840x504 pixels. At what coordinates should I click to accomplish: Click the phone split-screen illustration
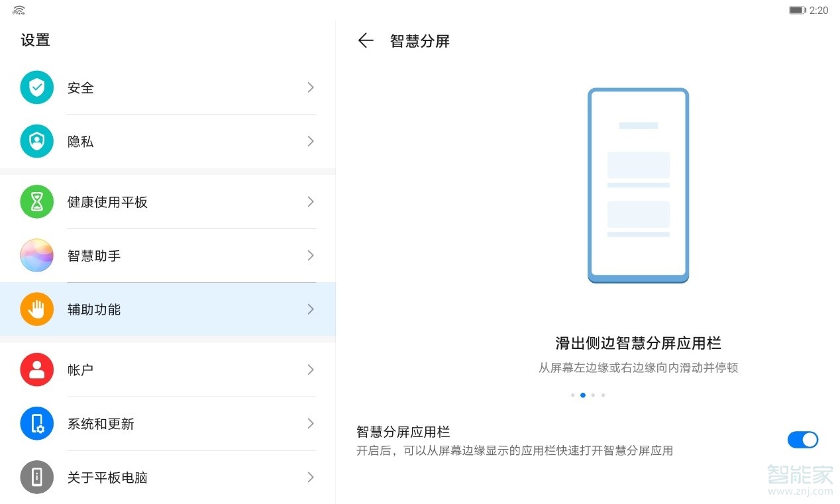click(x=638, y=184)
